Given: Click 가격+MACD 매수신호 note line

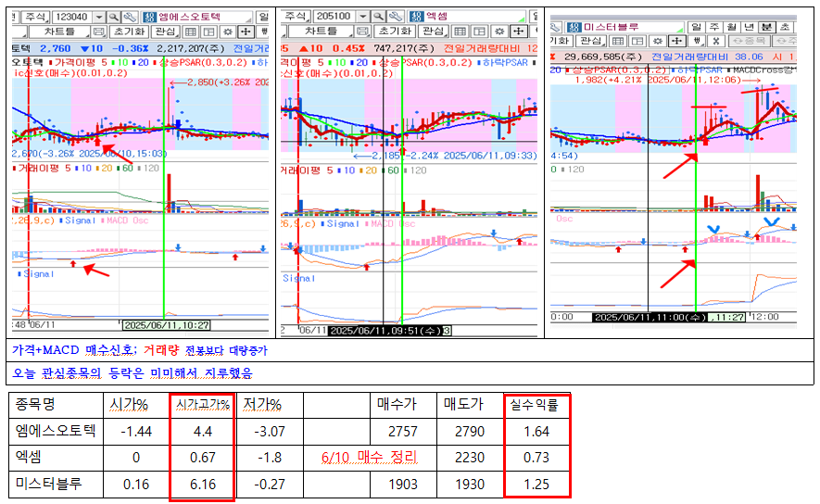Looking at the screenshot, I should click(x=140, y=350).
